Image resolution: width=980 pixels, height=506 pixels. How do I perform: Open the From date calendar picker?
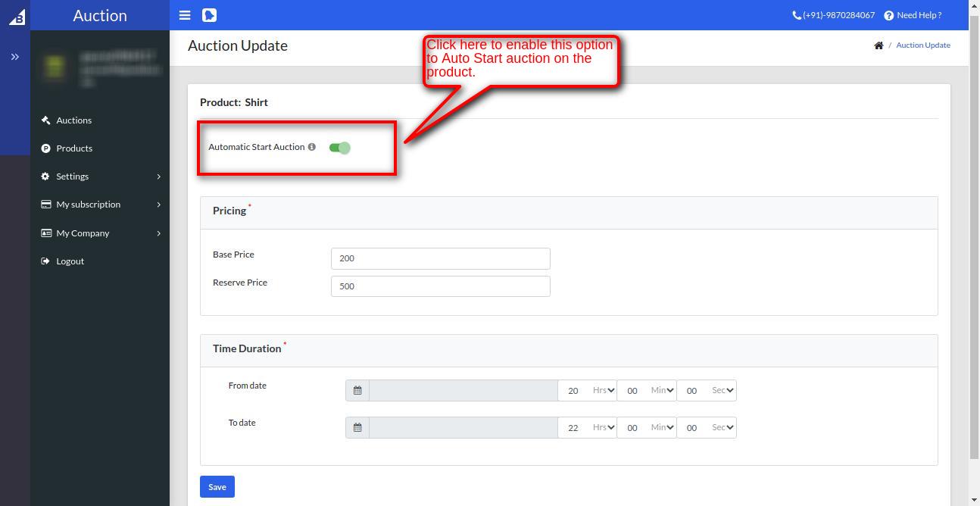(357, 390)
